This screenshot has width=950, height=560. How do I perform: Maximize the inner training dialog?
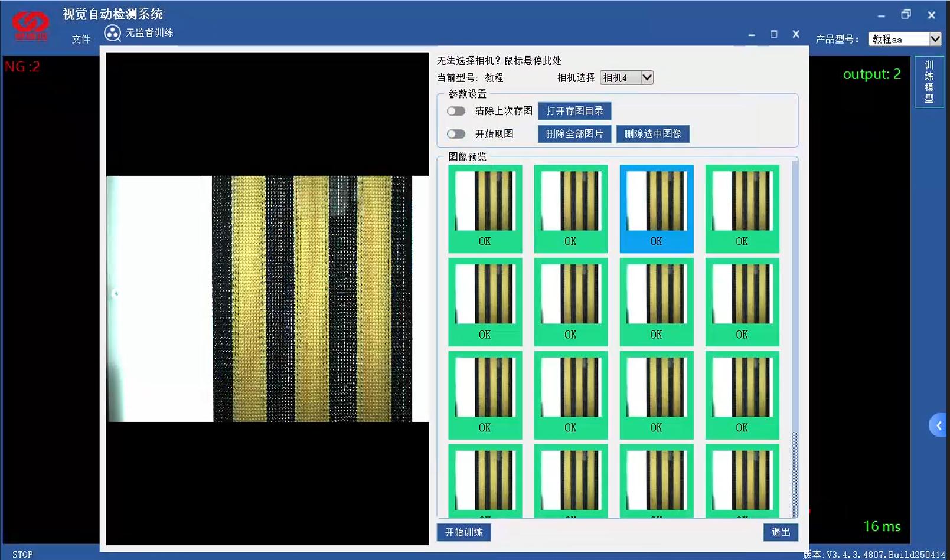(x=774, y=34)
